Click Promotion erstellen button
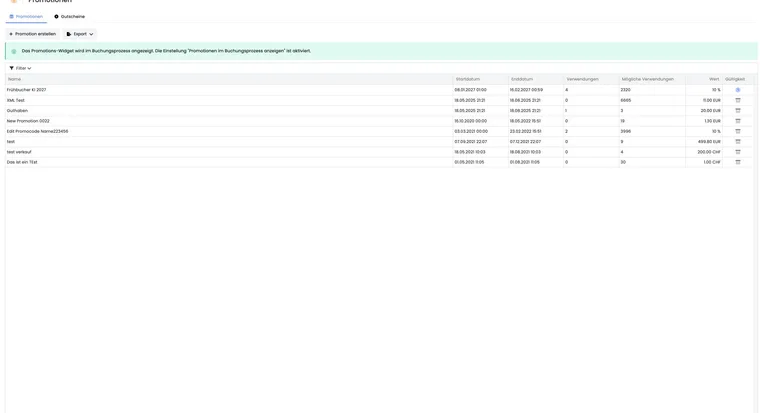 (x=32, y=34)
